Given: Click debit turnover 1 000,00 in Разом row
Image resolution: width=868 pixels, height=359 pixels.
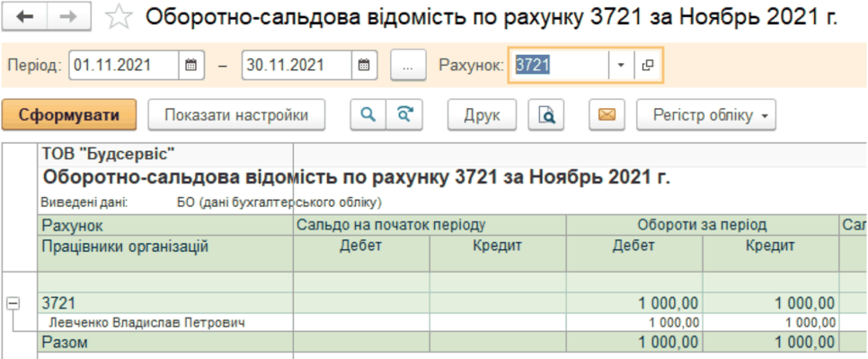Looking at the screenshot, I should 634,343.
